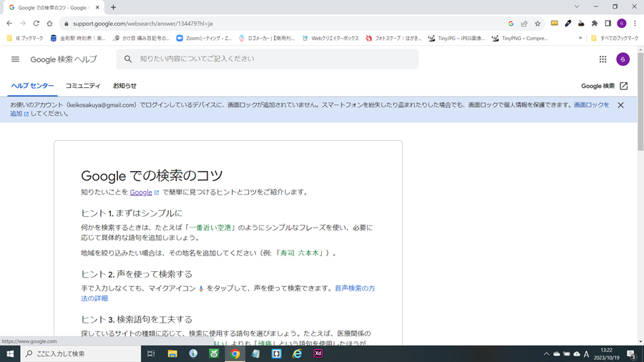644x362 pixels.
Task: Open the Chrome three-dot menu
Action: (x=635, y=24)
